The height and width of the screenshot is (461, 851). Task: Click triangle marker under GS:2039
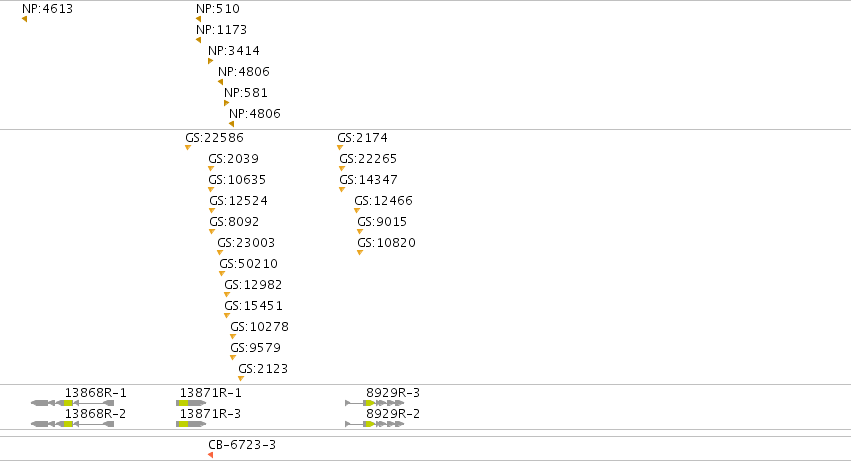pos(211,169)
